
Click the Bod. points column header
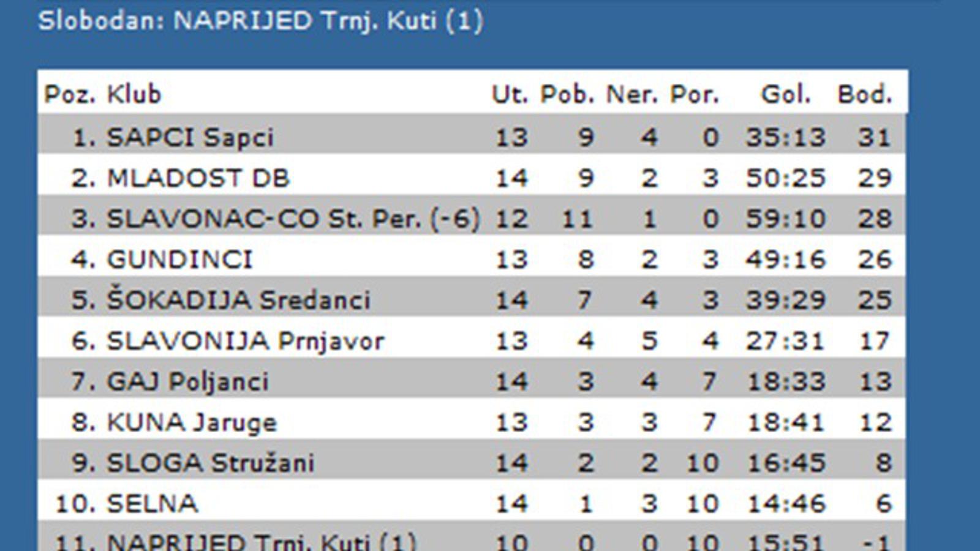[x=865, y=94]
